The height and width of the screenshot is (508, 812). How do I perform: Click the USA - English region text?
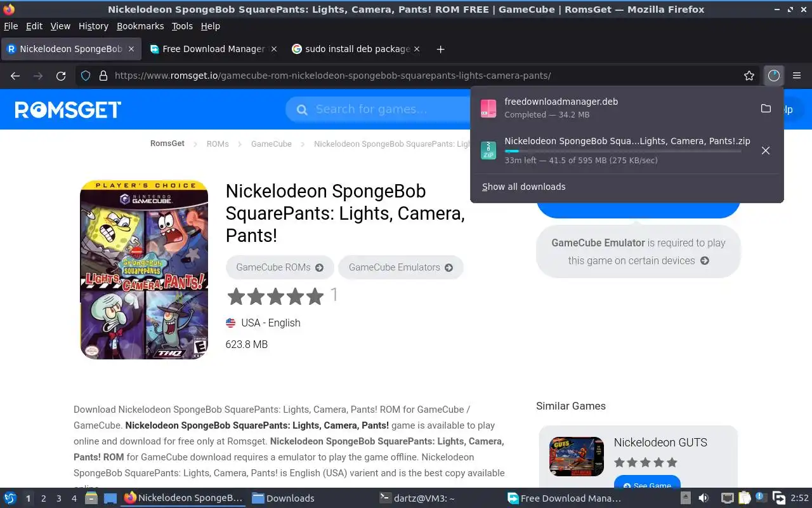click(271, 323)
